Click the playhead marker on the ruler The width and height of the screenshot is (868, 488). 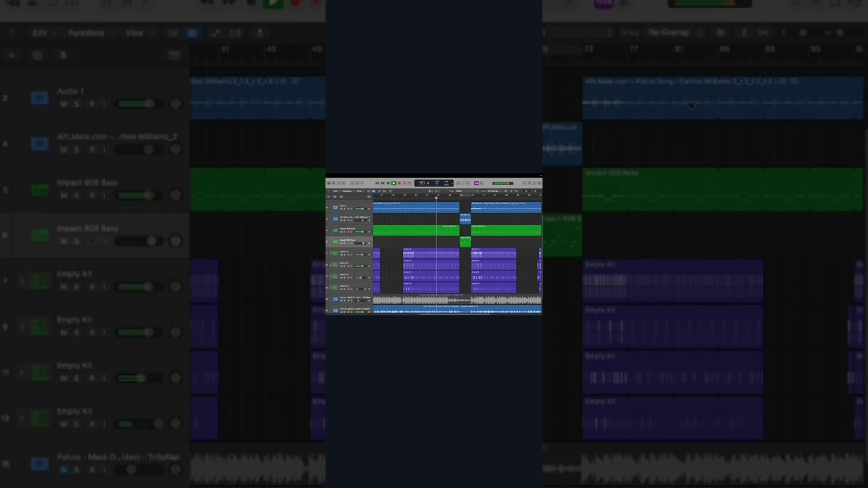[x=436, y=198]
